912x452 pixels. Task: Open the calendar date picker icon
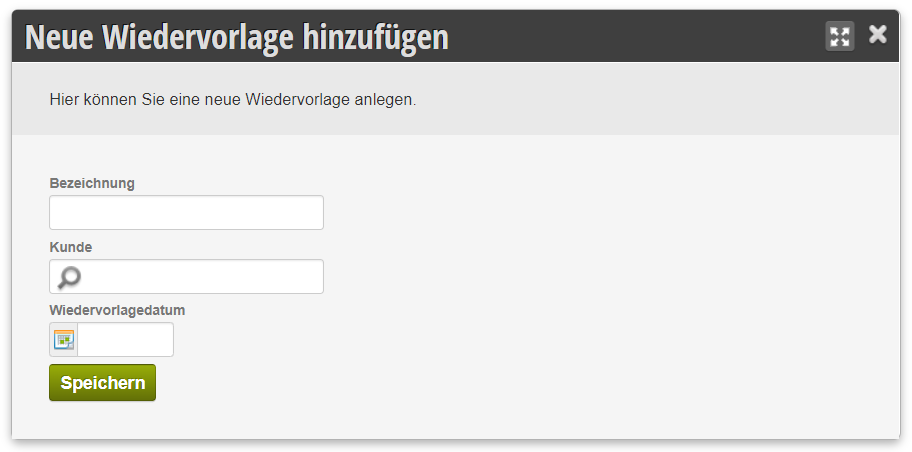click(63, 340)
